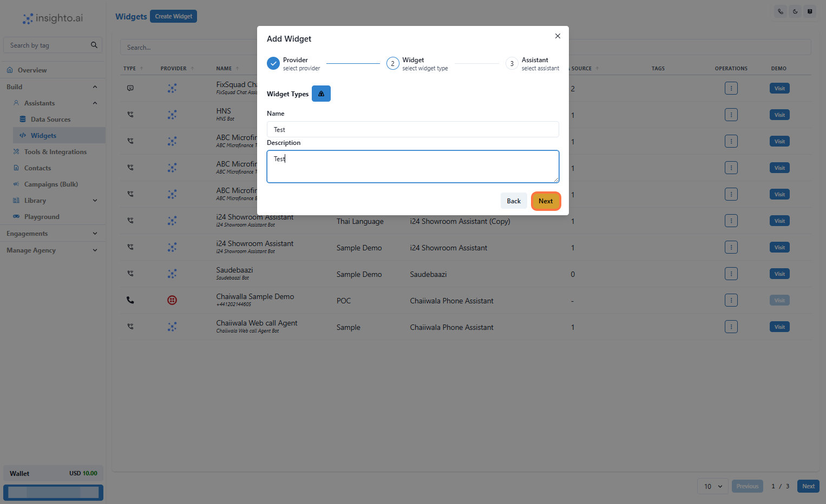This screenshot has width=826, height=504.
Task: Click the Assistants person icon
Action: [16, 103]
